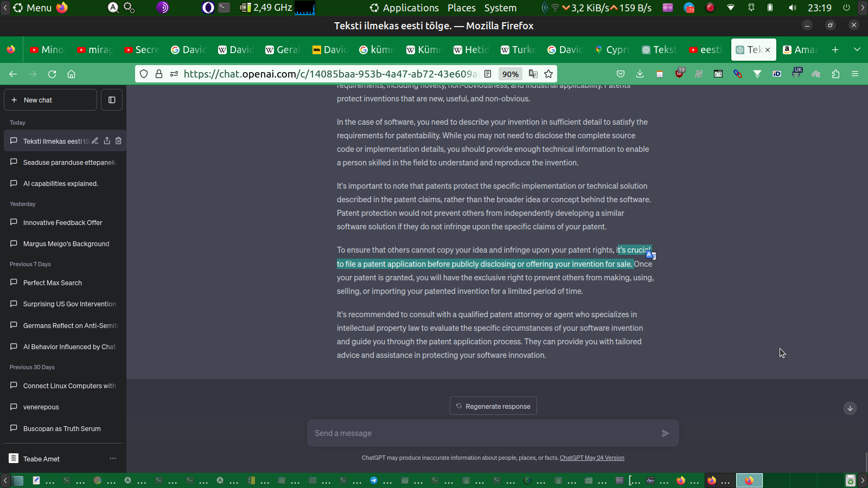This screenshot has height=488, width=868.
Task: Expand the list all tabs chevron
Action: pos(857,49)
